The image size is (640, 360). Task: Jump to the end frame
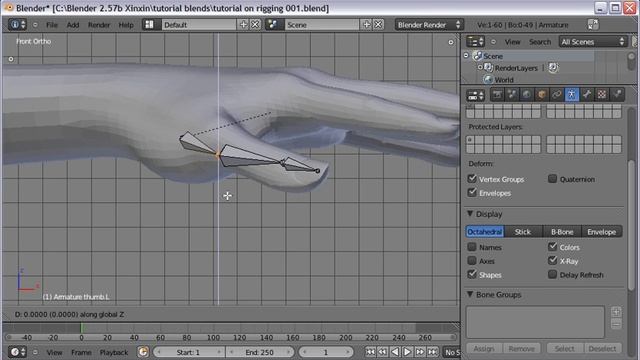[433, 352]
